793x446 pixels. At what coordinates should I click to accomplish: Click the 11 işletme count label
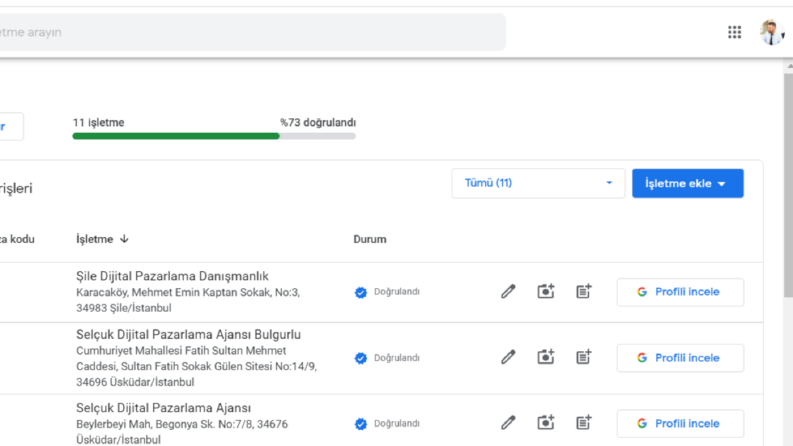tap(98, 122)
